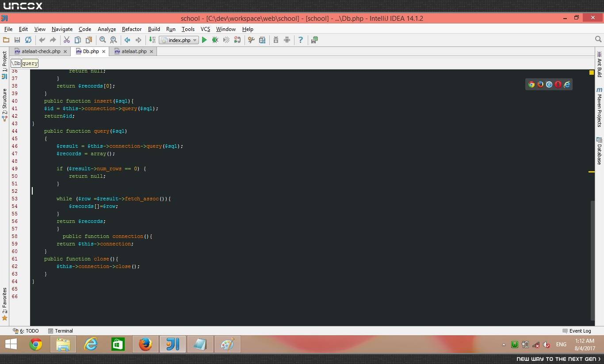Open the Project tool window
Screen dimensions: 604x364
tap(4, 65)
